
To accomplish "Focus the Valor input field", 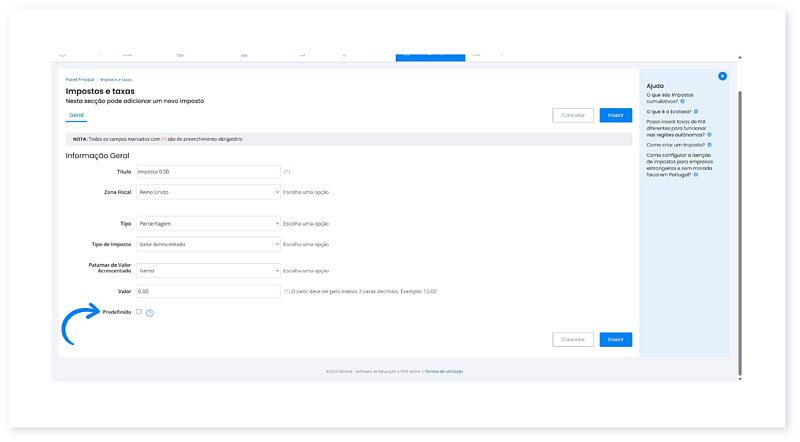I will (x=208, y=291).
